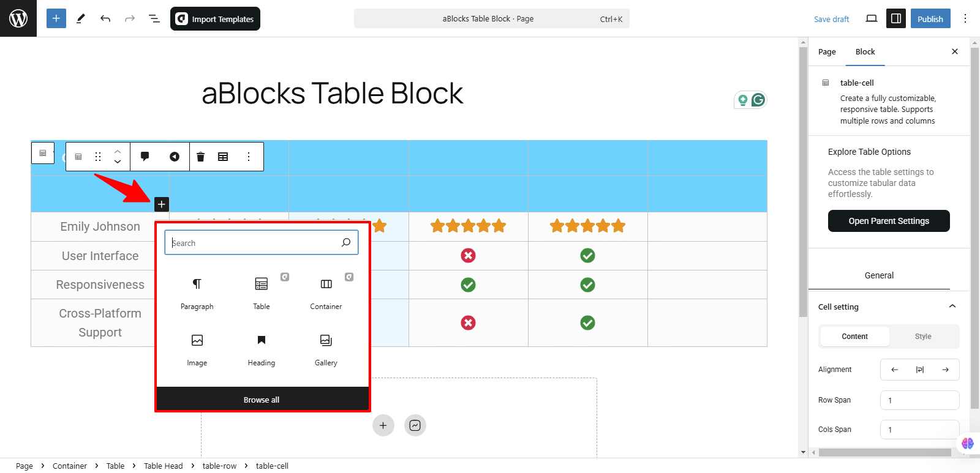Edit the Cols Span value field
The width and height of the screenshot is (980, 473).
[x=919, y=430]
